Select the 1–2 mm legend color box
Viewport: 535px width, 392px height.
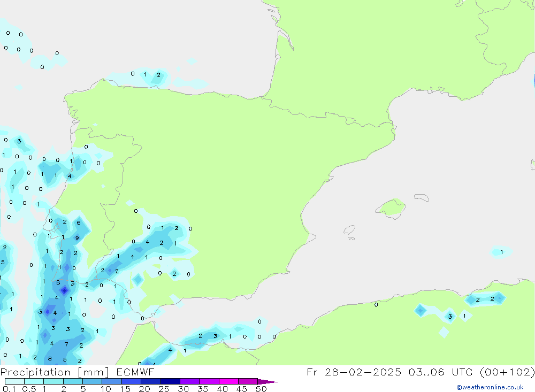click(53, 381)
